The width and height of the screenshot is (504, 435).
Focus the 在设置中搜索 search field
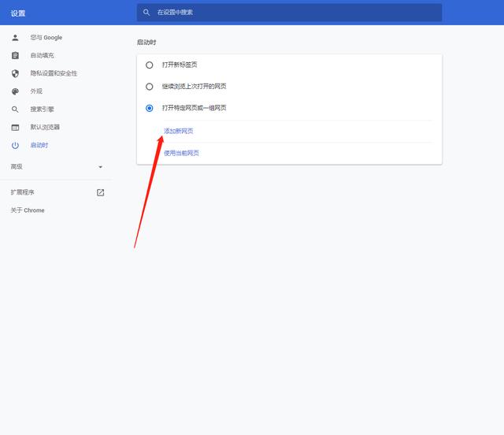[291, 13]
